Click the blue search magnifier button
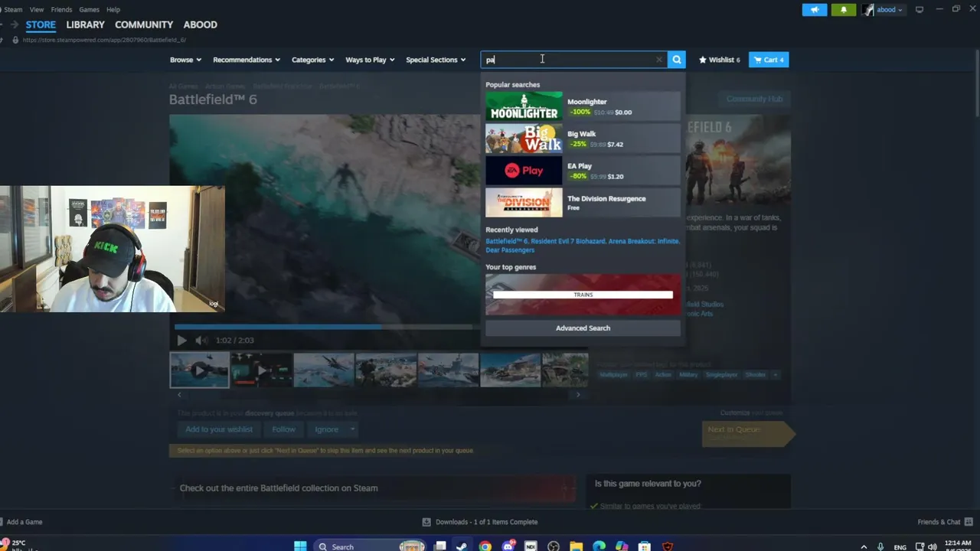Screen dimensions: 980x551 [677, 60]
